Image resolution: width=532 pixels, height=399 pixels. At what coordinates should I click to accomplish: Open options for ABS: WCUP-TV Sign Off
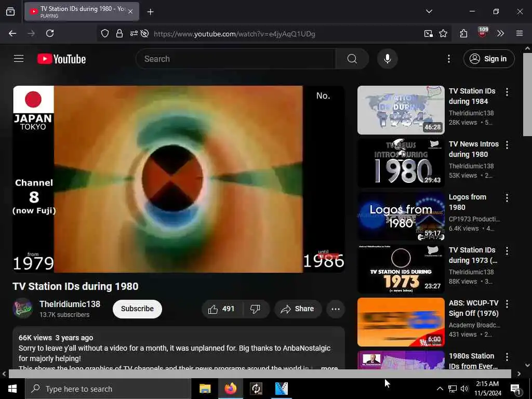pos(507,303)
